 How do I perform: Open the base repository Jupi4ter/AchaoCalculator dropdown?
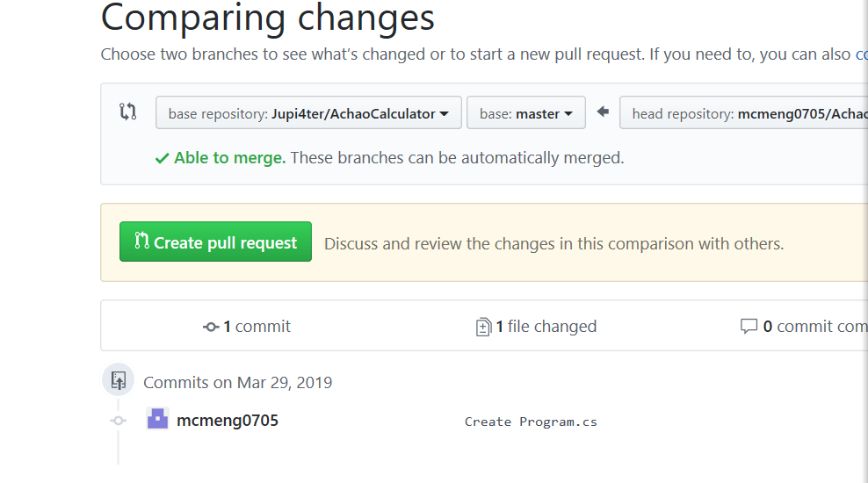click(x=308, y=113)
